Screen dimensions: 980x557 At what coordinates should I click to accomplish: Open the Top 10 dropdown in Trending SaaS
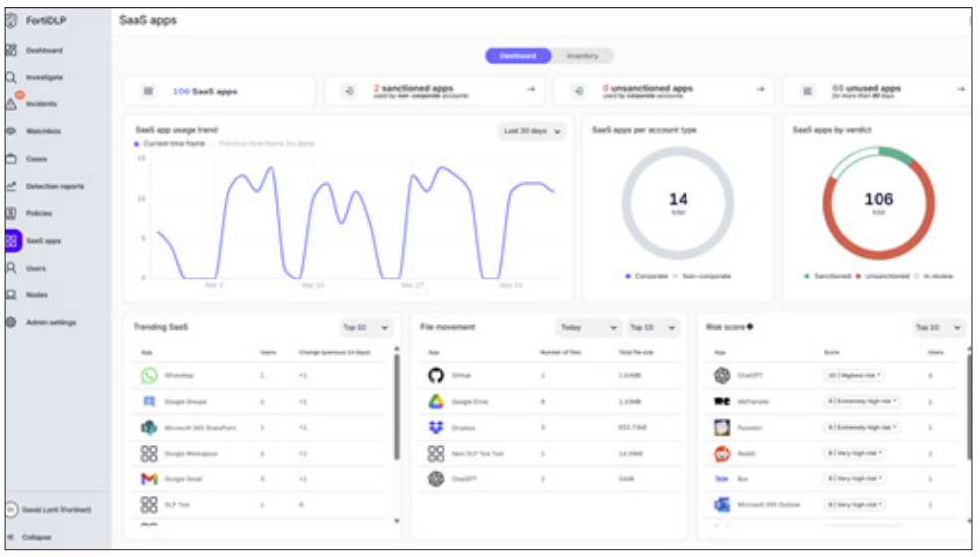point(367,327)
